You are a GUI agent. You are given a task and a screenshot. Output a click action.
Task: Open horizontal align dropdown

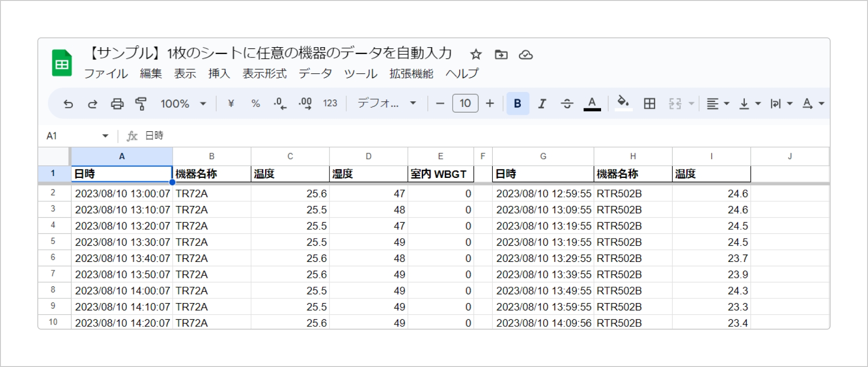717,104
